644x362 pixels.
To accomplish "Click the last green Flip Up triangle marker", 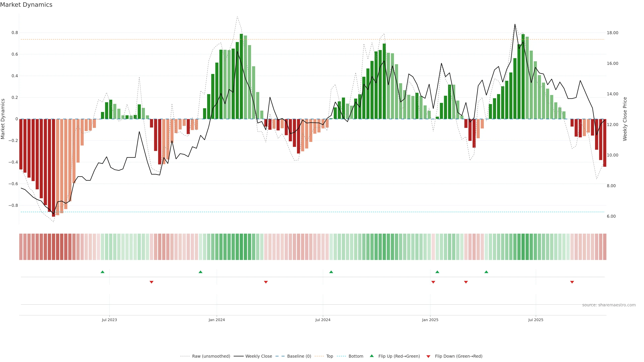I will 486,272.
